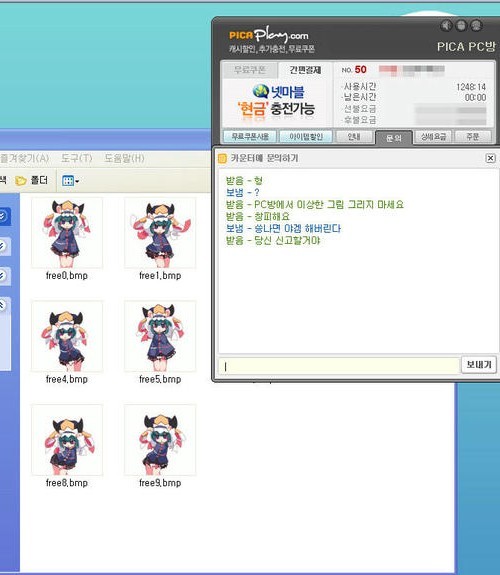Click chat line '받음 - 창피해요'
The width and height of the screenshot is (500, 575).
coord(258,216)
